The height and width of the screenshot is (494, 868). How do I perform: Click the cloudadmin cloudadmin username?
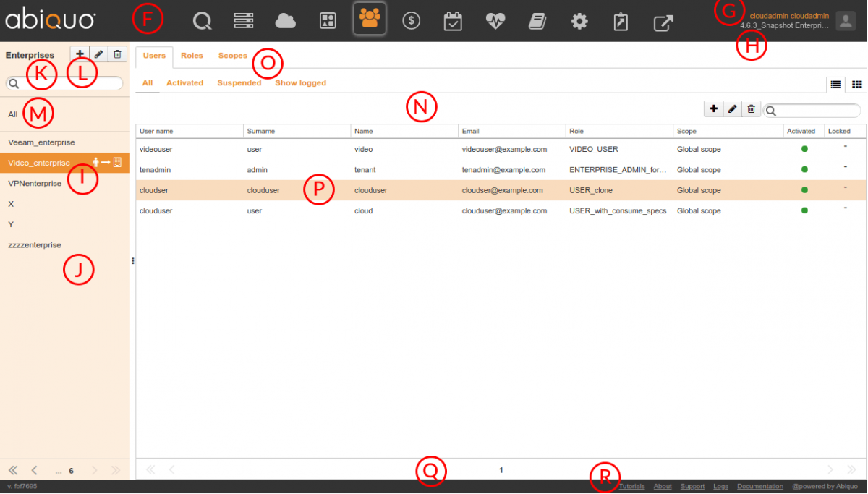(x=789, y=15)
